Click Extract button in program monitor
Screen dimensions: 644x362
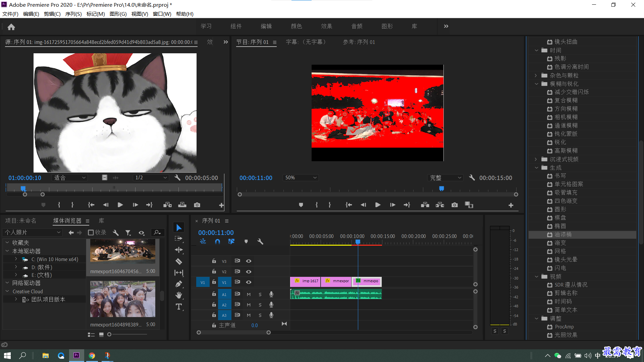point(440,205)
